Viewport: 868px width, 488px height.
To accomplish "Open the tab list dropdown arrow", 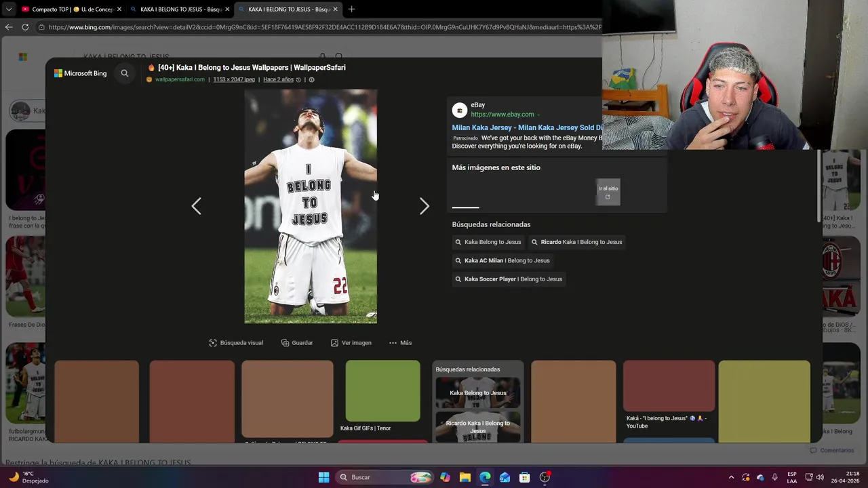I will tap(8, 9).
